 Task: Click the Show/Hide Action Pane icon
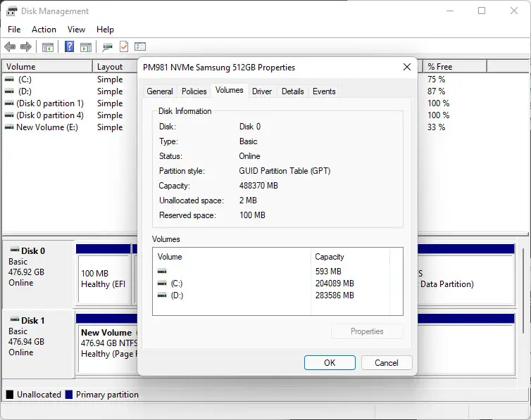[x=86, y=47]
